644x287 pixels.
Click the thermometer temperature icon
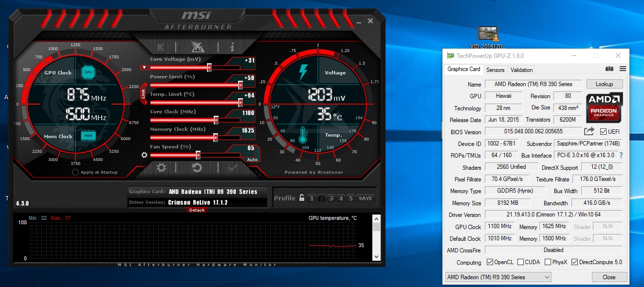[x=303, y=135]
